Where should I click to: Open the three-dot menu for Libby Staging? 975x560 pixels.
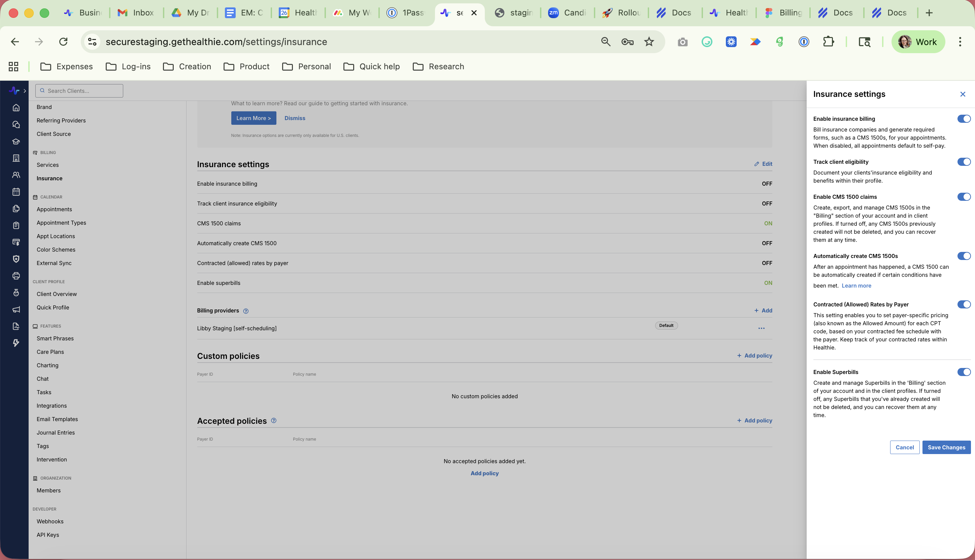click(761, 329)
